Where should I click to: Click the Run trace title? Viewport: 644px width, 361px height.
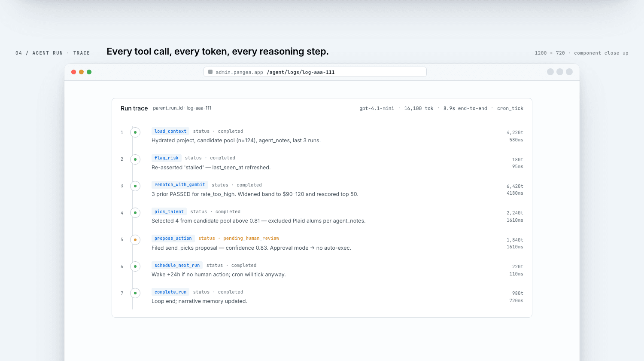(134, 108)
